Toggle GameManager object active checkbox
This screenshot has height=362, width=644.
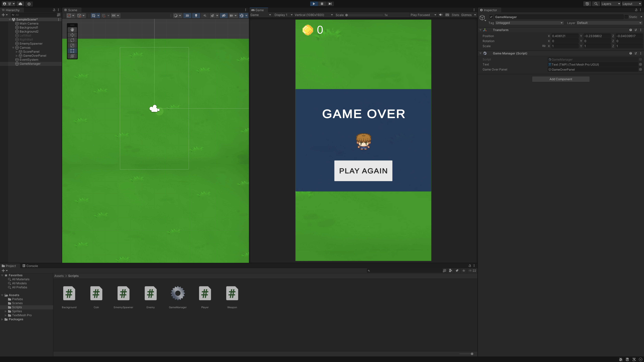[491, 17]
